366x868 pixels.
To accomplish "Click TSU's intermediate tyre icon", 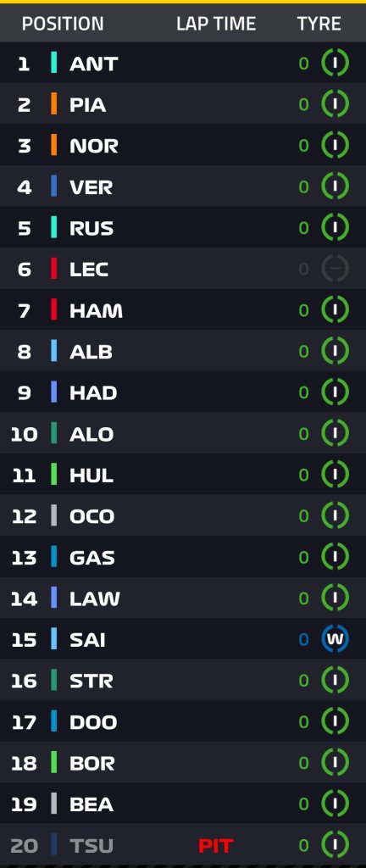I will click(335, 845).
